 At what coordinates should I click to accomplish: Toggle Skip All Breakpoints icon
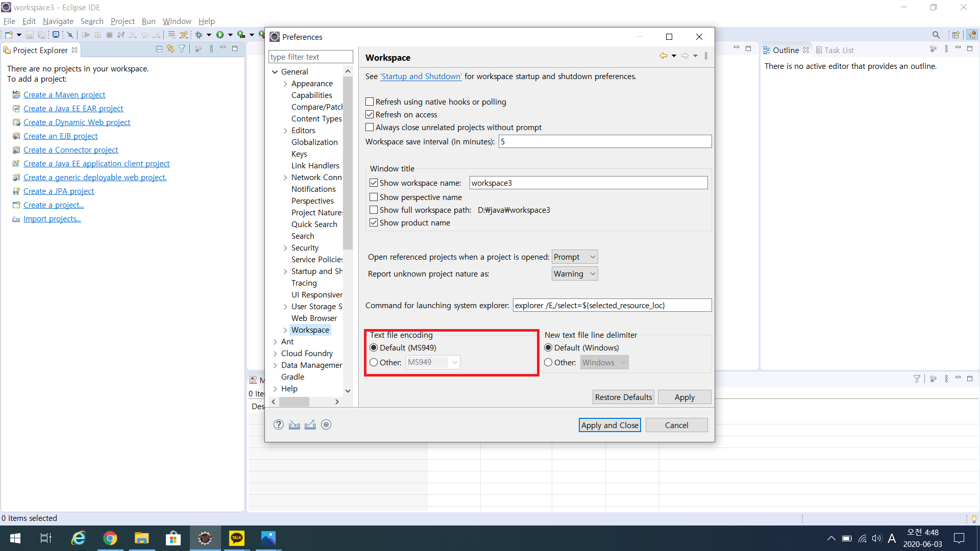[70, 35]
